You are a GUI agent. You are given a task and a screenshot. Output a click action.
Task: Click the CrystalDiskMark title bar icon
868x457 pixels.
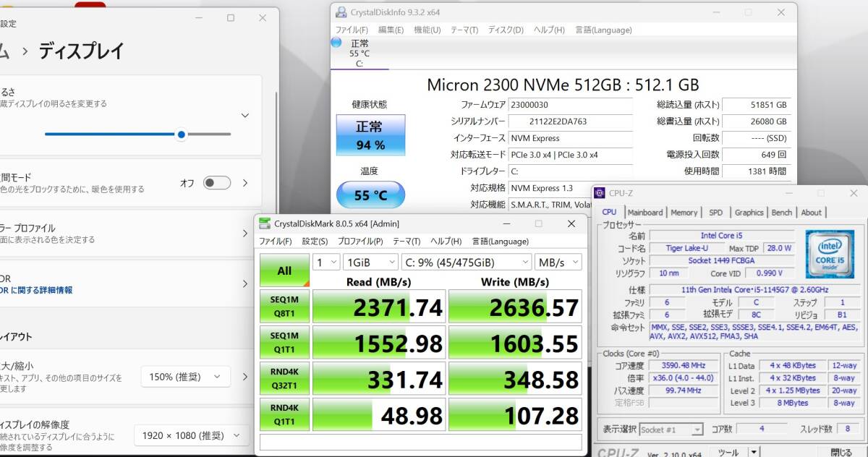[x=265, y=223]
